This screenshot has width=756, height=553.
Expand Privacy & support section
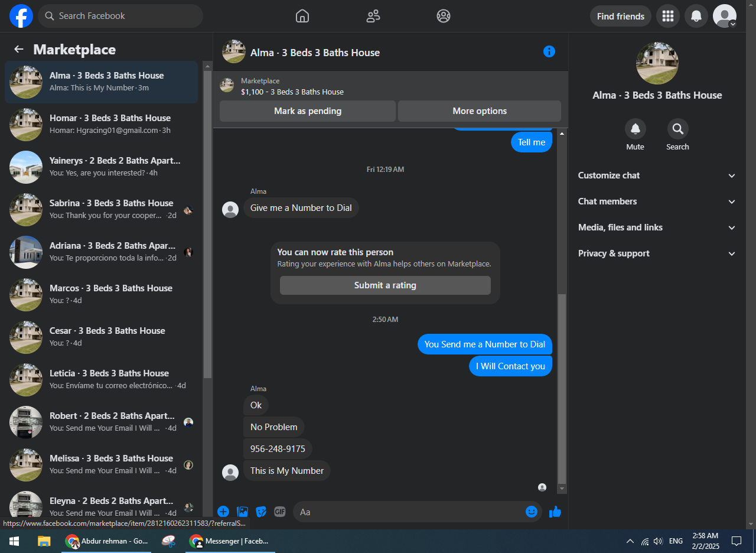pos(657,253)
